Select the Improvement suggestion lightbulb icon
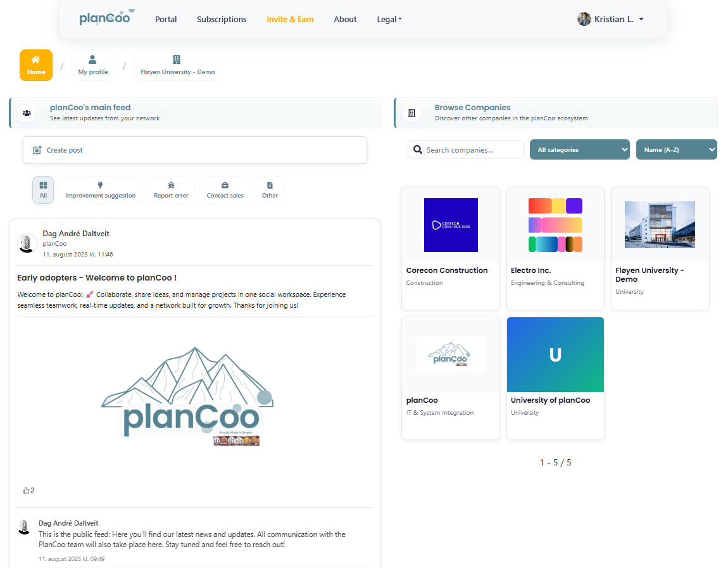The image size is (728, 568). [100, 186]
